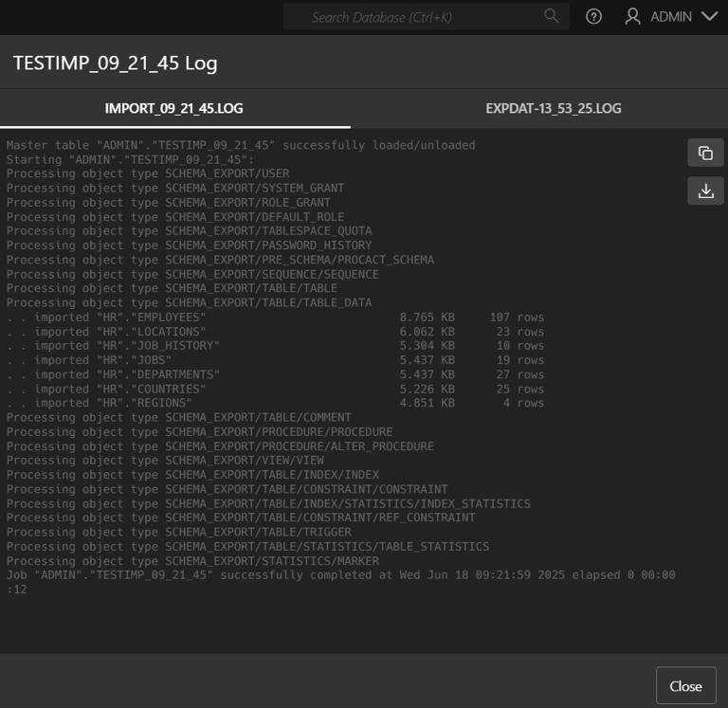Image resolution: width=728 pixels, height=708 pixels.
Task: Select the TABLE/INDEX/INDEX log line
Action: [192, 475]
